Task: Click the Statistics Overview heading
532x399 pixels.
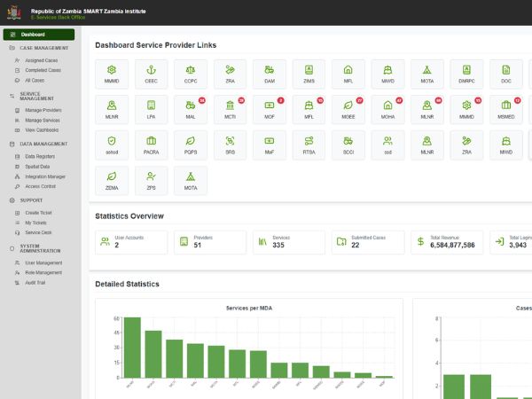Action: click(129, 216)
